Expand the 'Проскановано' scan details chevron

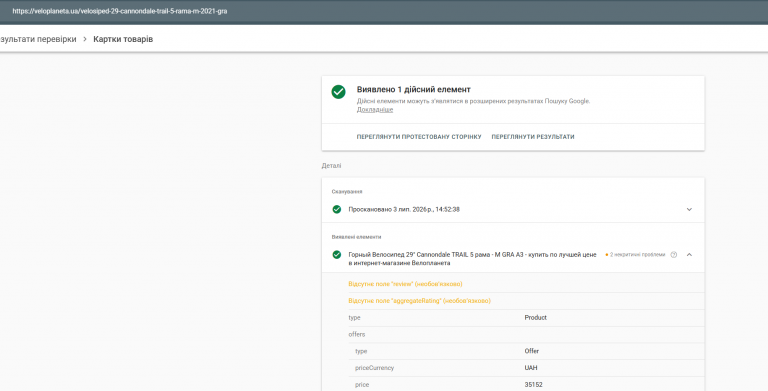point(689,209)
